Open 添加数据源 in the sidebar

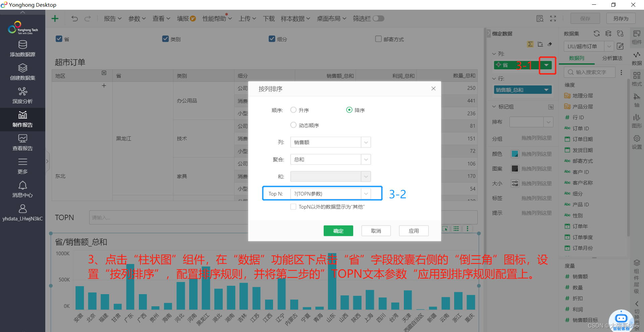(22, 49)
